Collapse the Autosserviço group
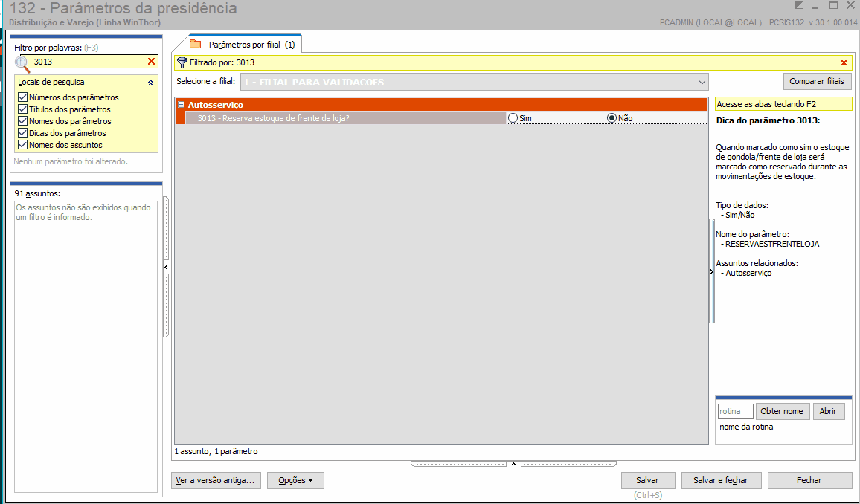Screen dimensions: 860x504 [x=181, y=105]
